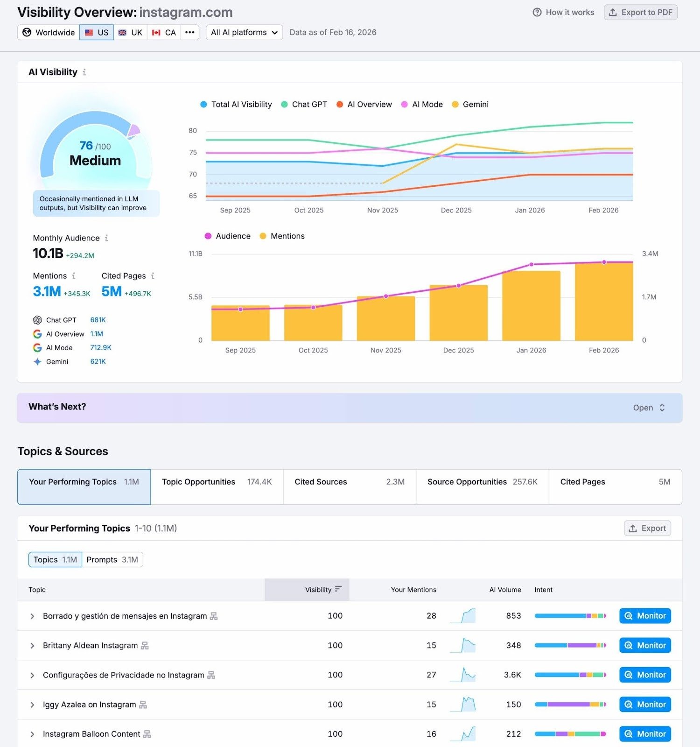Click the AI Overview Google icon
This screenshot has width=700, height=747.
pos(37,334)
